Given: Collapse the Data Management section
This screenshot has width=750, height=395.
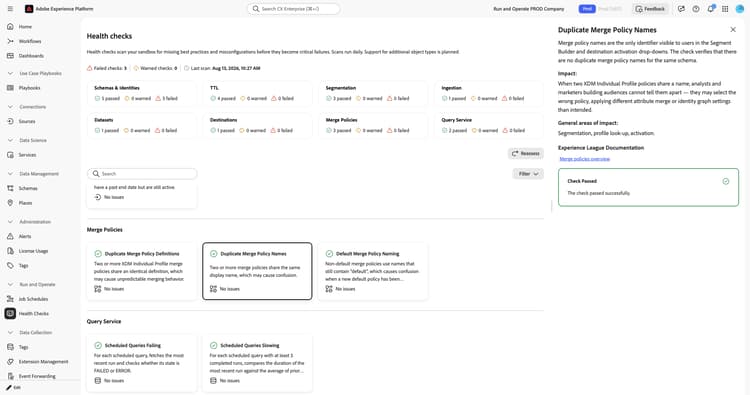Looking at the screenshot, I should pyautogui.click(x=10, y=174).
